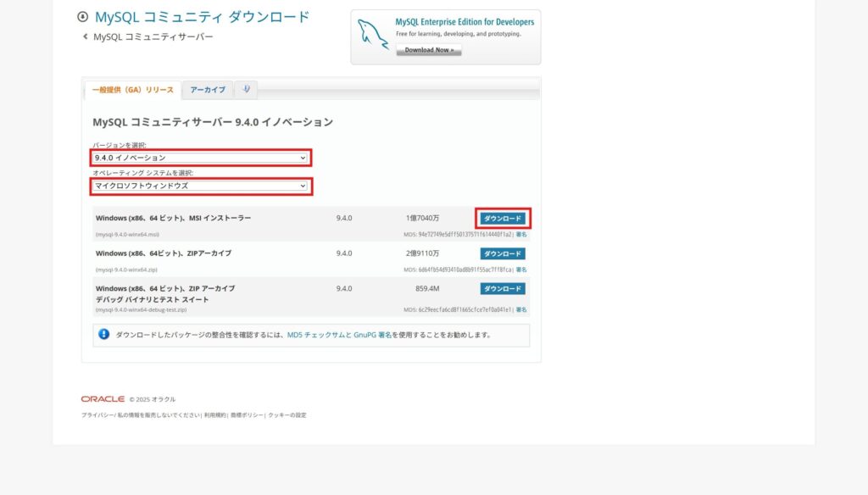Download the ZIPアーカイブ 2億9110万 package
This screenshot has height=495, width=868.
[x=503, y=253]
